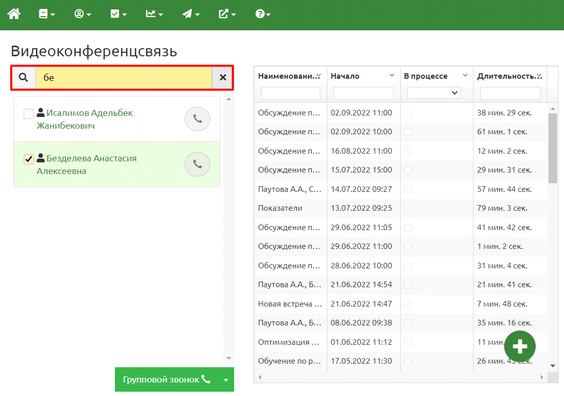Click duration 79 мин. 3 сек.
Image resolution: width=564 pixels, height=396 pixels.
[502, 208]
